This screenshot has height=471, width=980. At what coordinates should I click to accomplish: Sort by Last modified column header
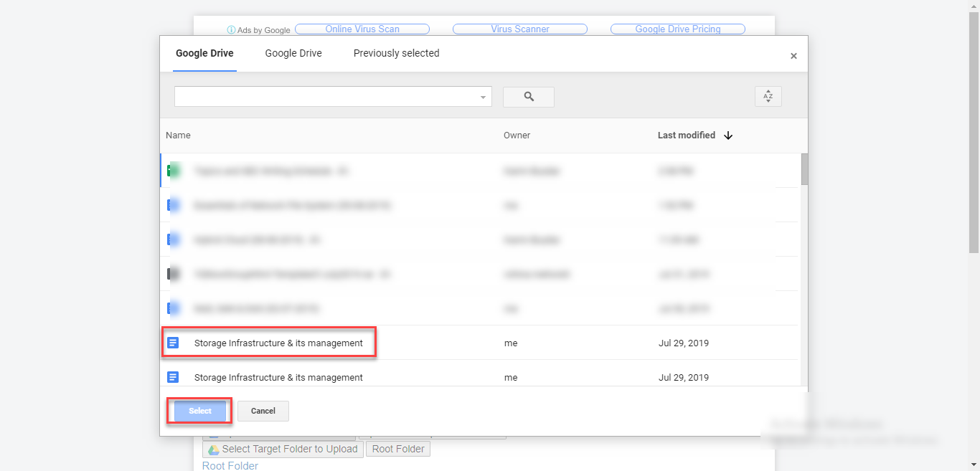click(687, 135)
